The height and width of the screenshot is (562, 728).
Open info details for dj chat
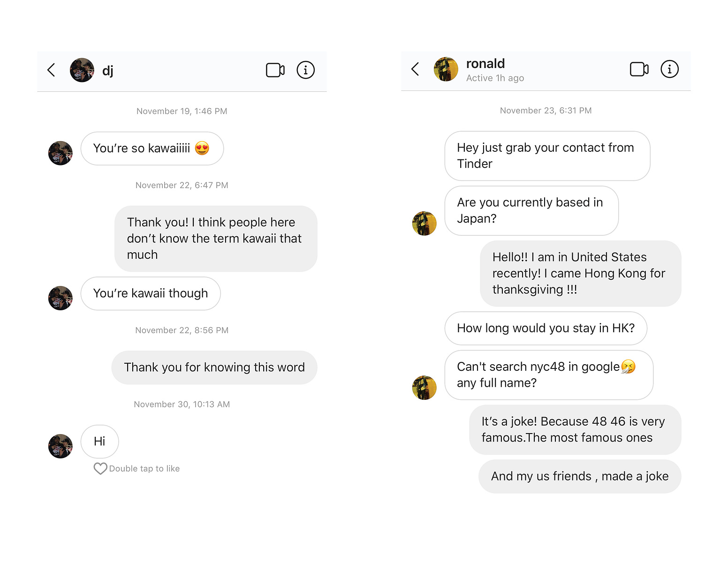(x=305, y=70)
